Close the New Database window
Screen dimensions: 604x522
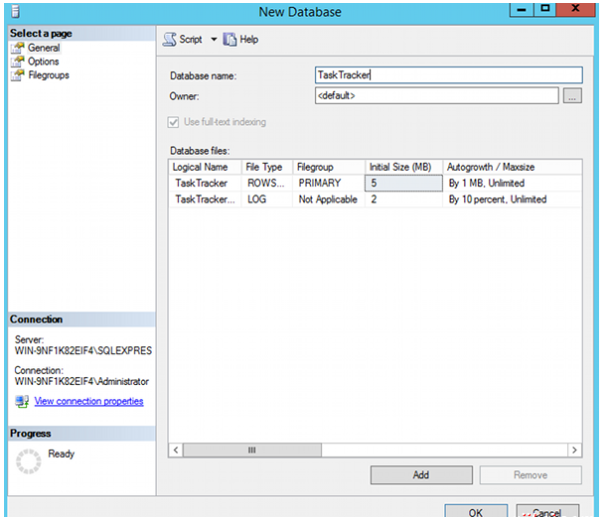[575, 9]
